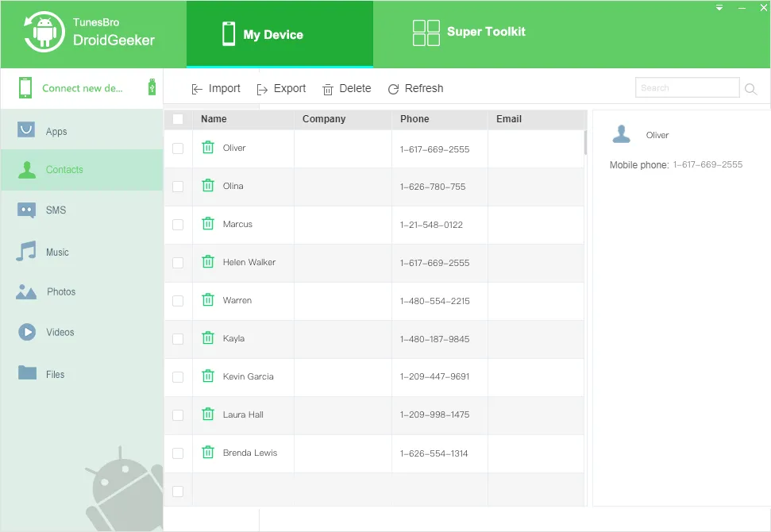Select the Contacts icon in sidebar

tap(26, 169)
